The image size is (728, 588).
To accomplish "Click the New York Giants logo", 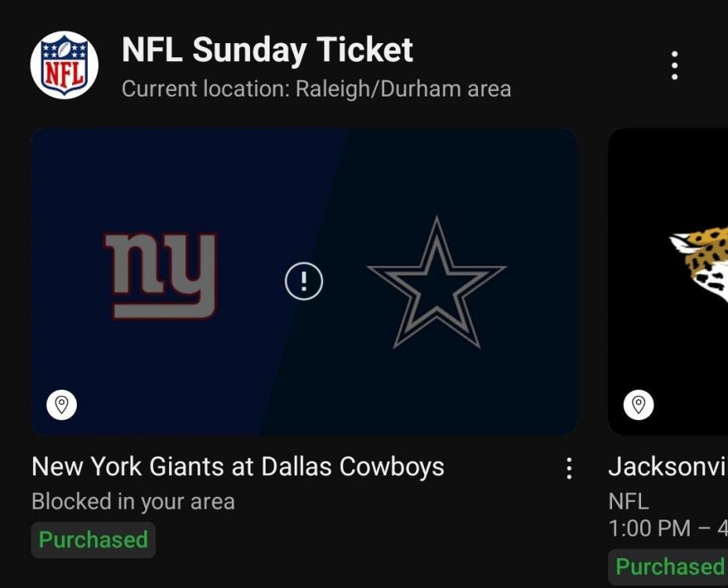I will click(x=161, y=275).
